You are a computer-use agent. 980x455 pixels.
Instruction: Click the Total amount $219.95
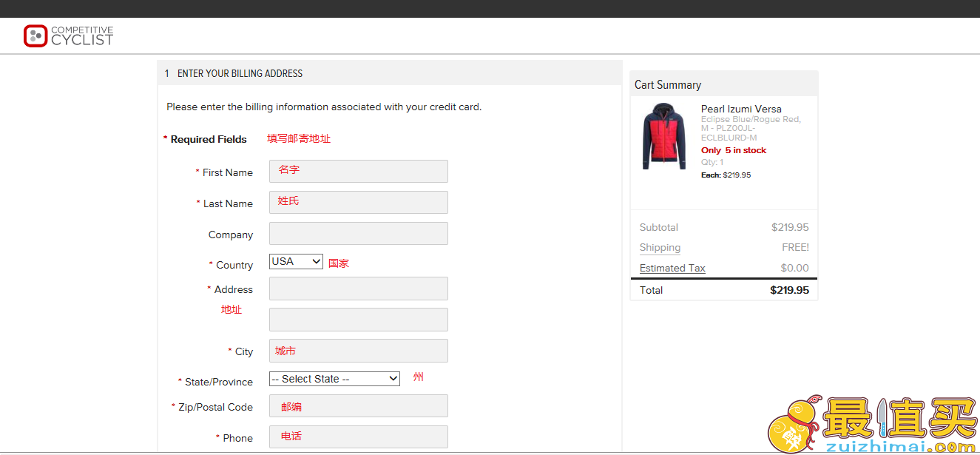pyautogui.click(x=789, y=290)
